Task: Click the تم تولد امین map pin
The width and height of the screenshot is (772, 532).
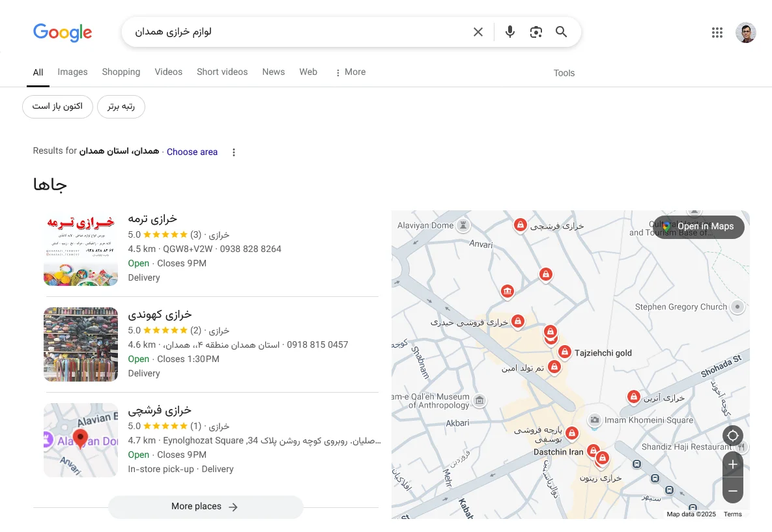Action: 554,367
